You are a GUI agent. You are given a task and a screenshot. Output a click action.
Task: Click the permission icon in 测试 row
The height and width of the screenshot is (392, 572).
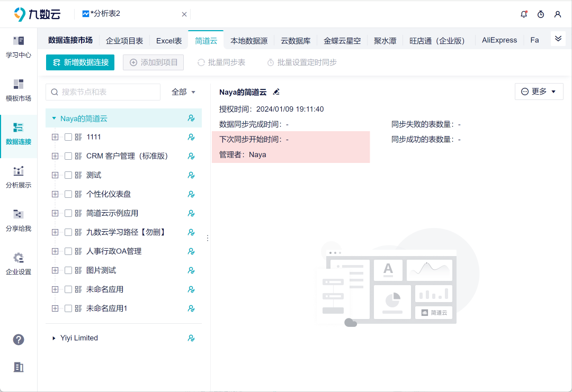tap(191, 175)
